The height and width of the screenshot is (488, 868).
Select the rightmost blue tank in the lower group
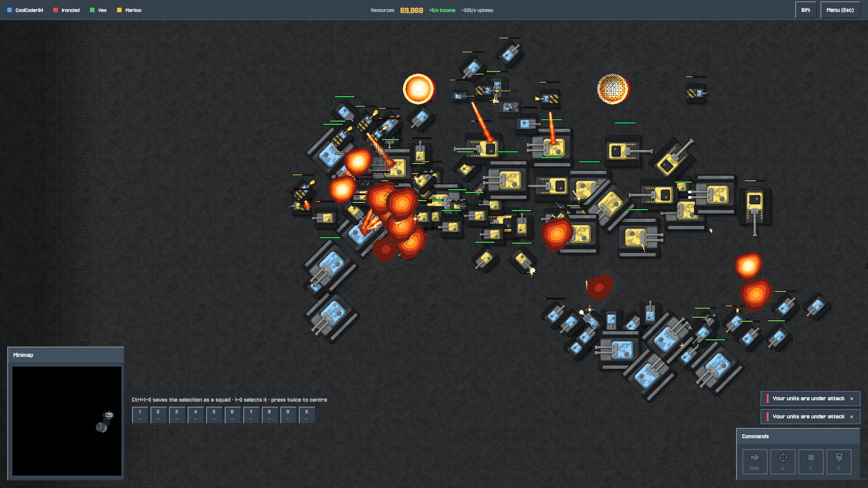tap(817, 306)
